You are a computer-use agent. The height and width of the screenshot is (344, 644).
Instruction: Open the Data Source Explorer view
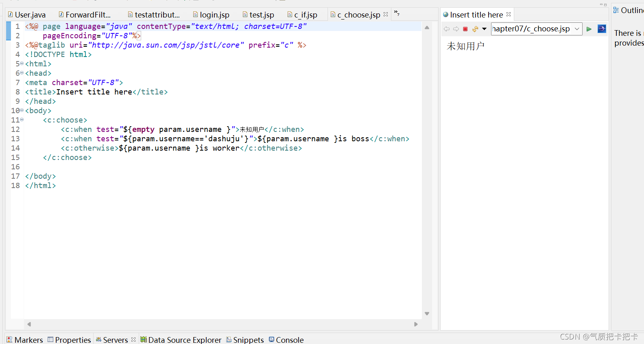pyautogui.click(x=181, y=340)
